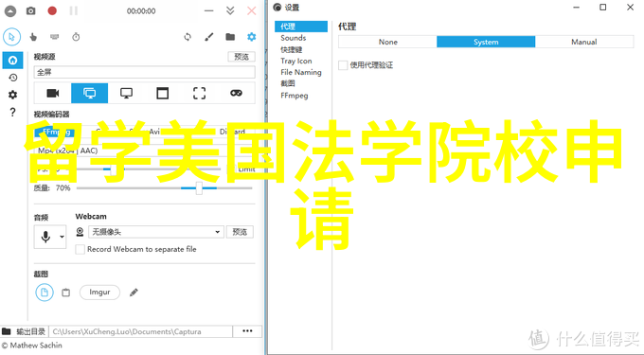The image size is (644, 355).
Task: Collapse the recorder with double chevron
Action: pos(230,10)
